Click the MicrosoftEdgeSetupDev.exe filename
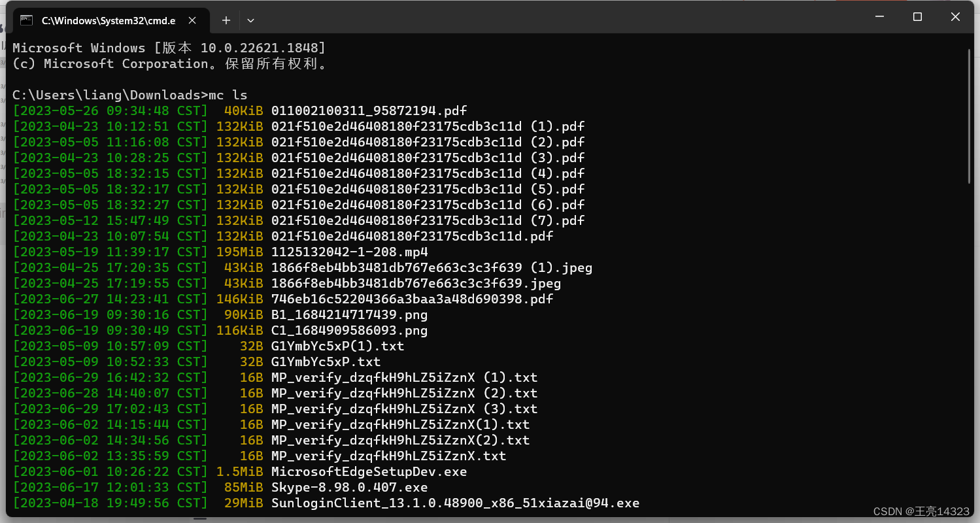This screenshot has height=523, width=980. 369,471
